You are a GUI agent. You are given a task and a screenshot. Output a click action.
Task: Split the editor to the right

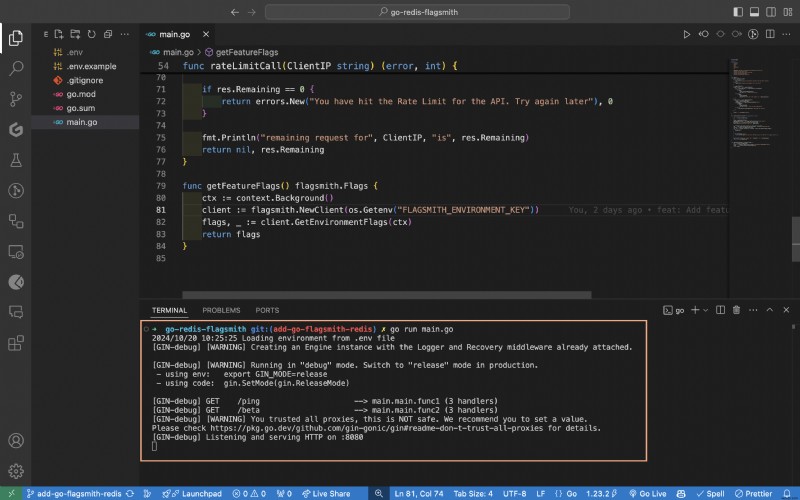[770, 34]
